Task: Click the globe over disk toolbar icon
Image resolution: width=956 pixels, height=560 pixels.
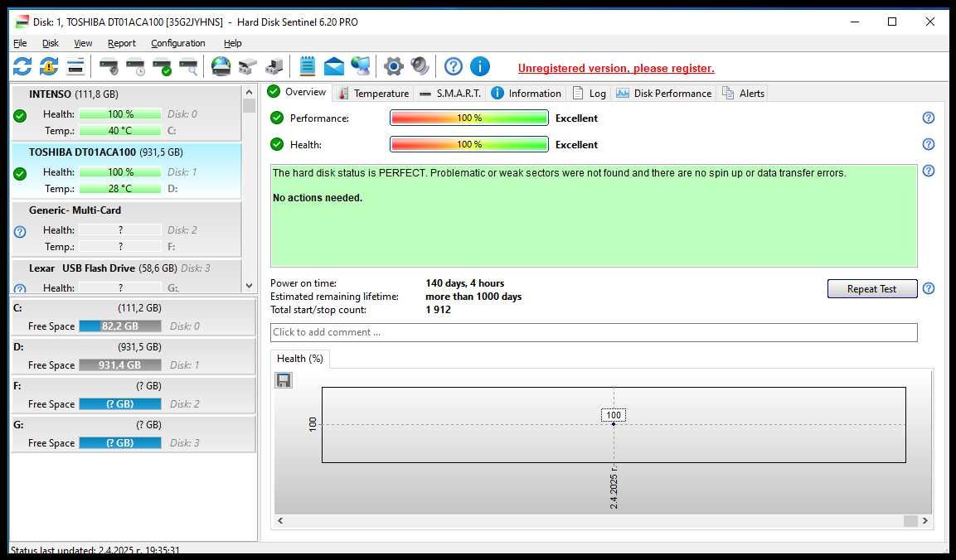Action: tap(221, 65)
